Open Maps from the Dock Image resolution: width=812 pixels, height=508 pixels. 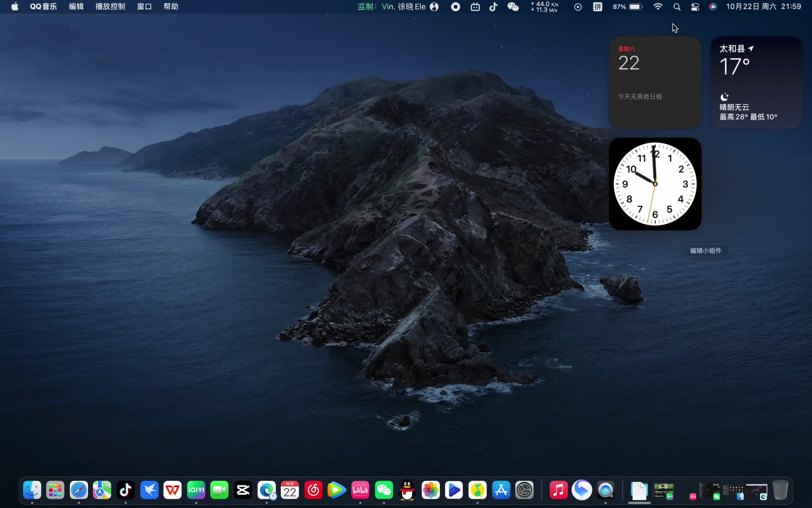pos(102,490)
